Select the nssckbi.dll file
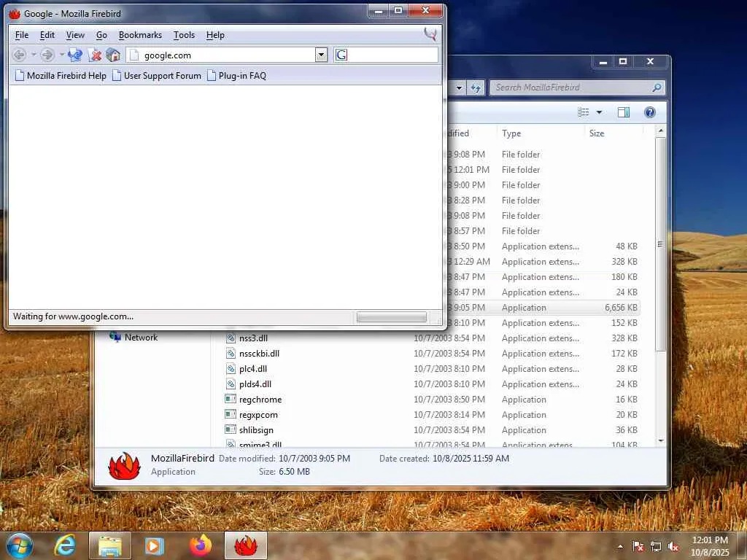Viewport: 747px width, 560px height. click(259, 354)
